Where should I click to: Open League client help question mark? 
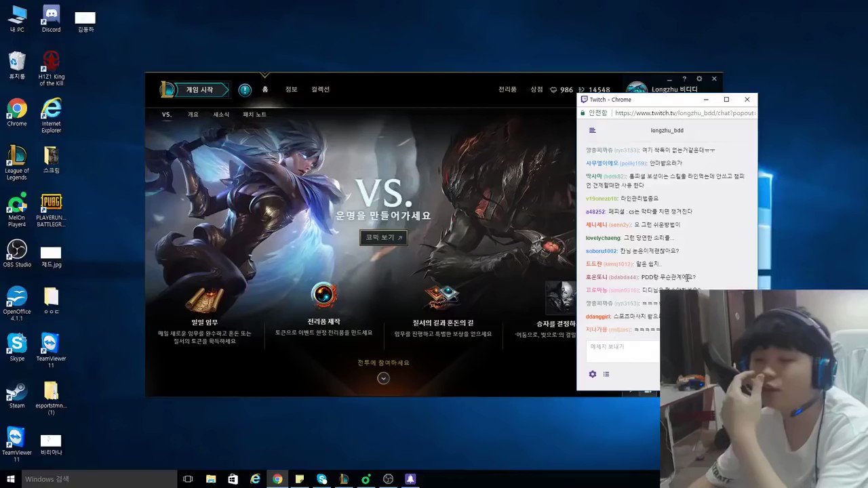coord(684,79)
